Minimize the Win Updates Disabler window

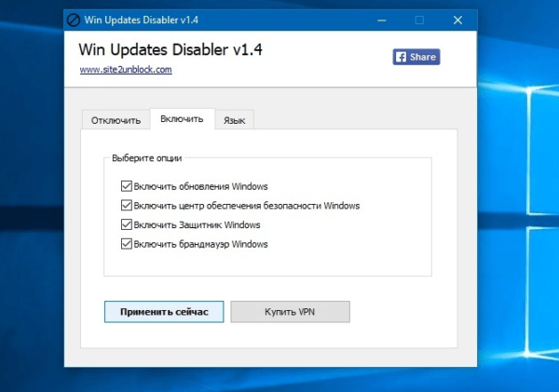point(382,20)
